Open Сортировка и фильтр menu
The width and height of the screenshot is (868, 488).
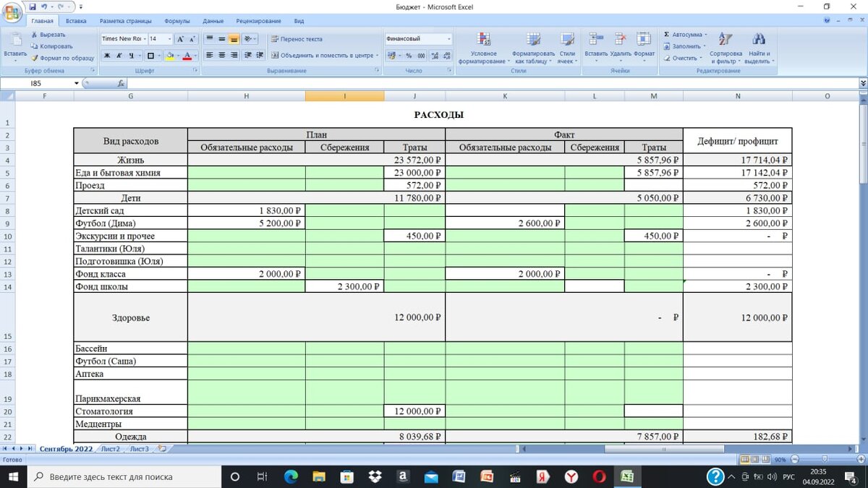tap(726, 48)
